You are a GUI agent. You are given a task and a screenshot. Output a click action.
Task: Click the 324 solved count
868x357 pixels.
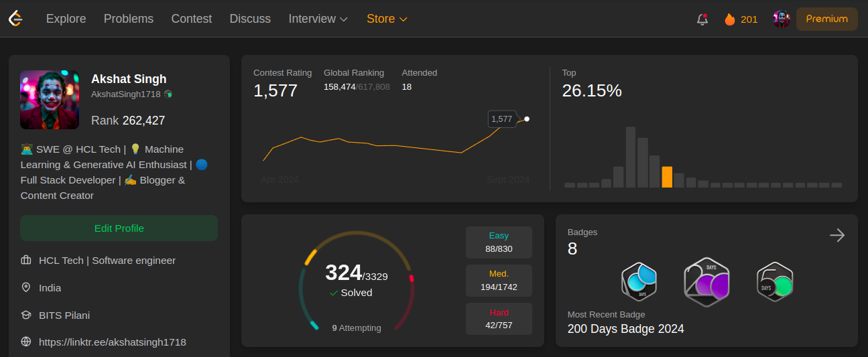point(343,273)
